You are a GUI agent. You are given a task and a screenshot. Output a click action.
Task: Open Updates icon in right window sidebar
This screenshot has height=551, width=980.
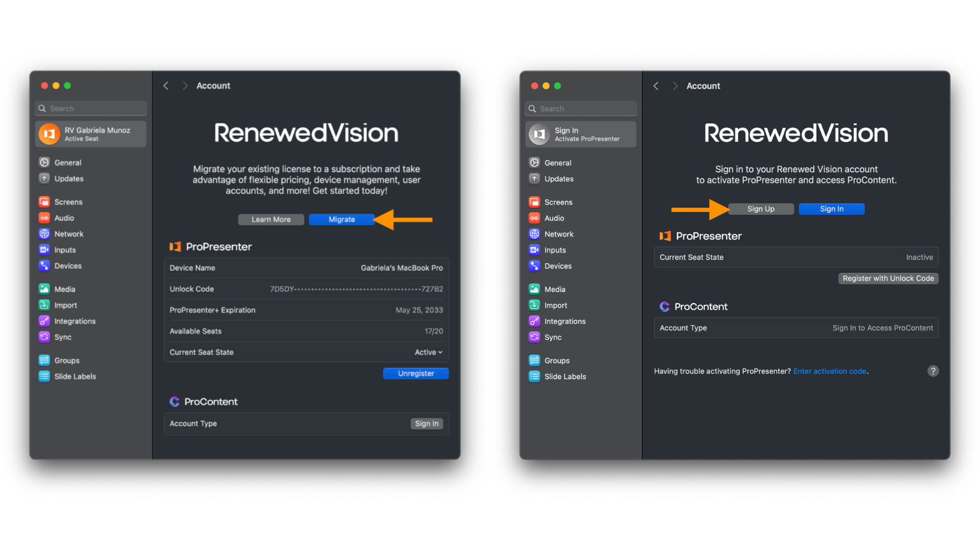tap(534, 179)
